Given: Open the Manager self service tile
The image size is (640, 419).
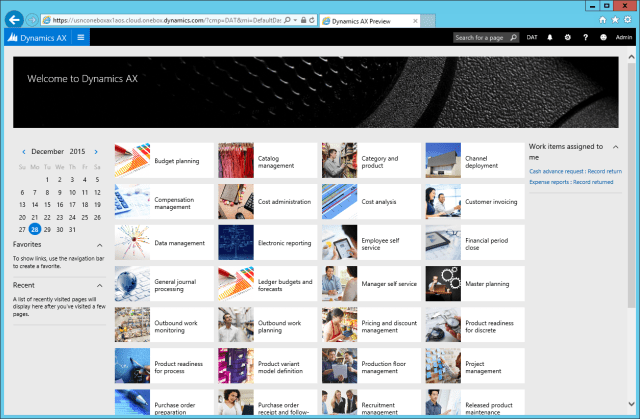Looking at the screenshot, I should click(x=371, y=284).
